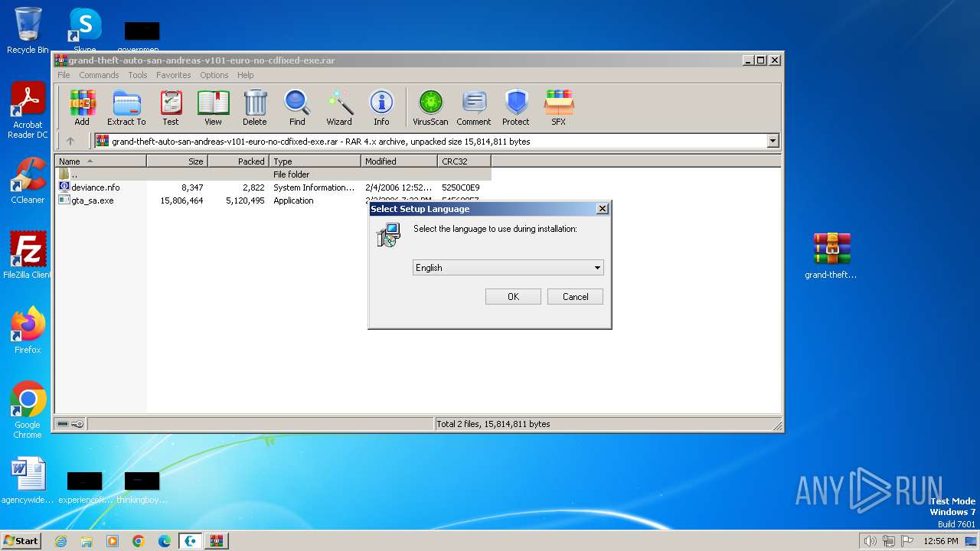Open Microsoft Edge from the taskbar
The height and width of the screenshot is (551, 980).
click(x=165, y=541)
